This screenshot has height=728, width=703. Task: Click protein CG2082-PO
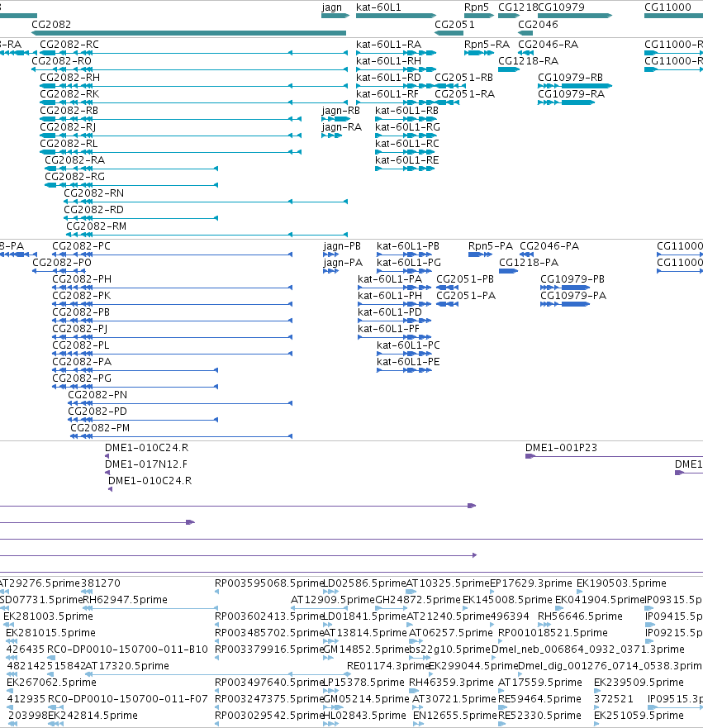[x=62, y=263]
